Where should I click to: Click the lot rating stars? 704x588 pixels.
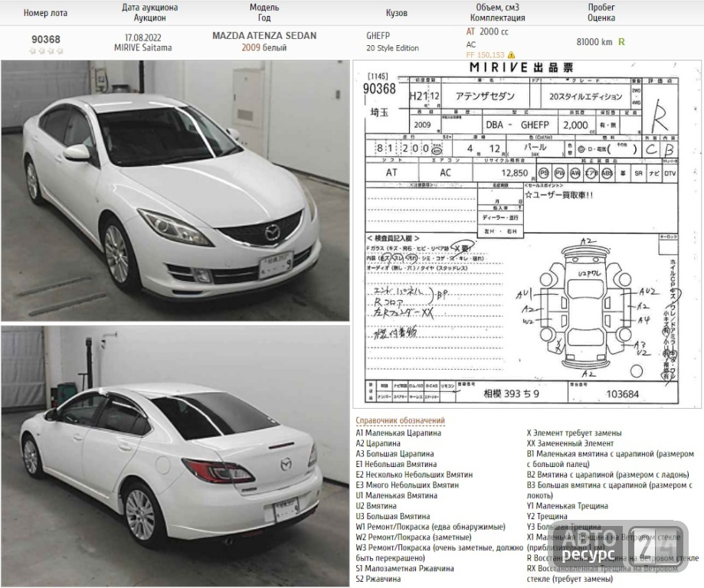tap(46, 51)
